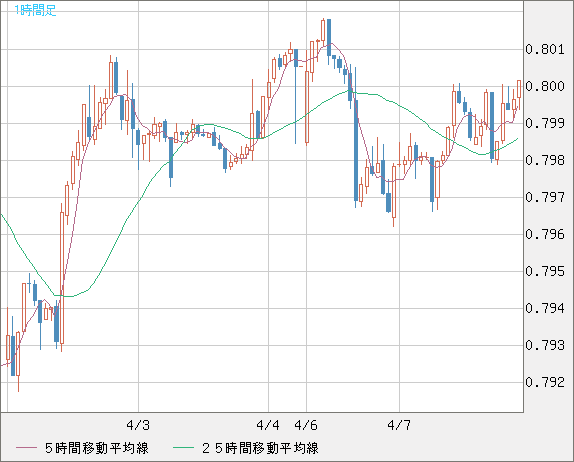This screenshot has height=462, width=574.
Task: Click the 0.800 price axis label
Action: (x=545, y=86)
